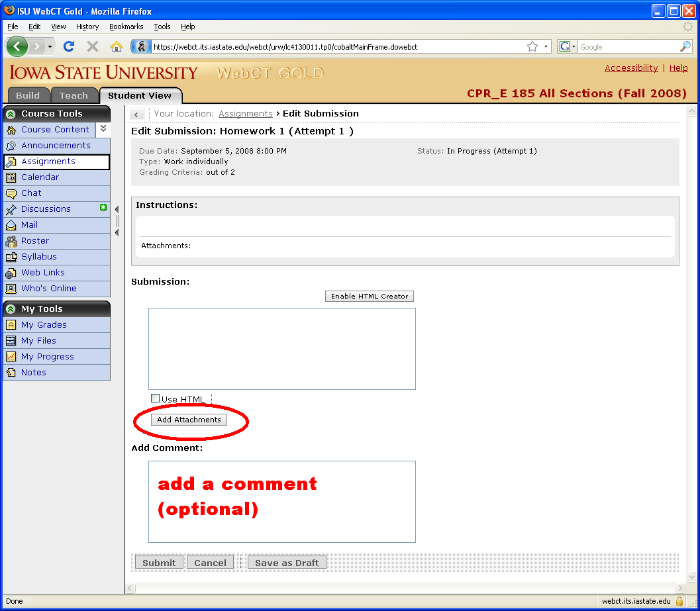Bookmark page with the star icon
The width and height of the screenshot is (700, 611).
point(532,46)
